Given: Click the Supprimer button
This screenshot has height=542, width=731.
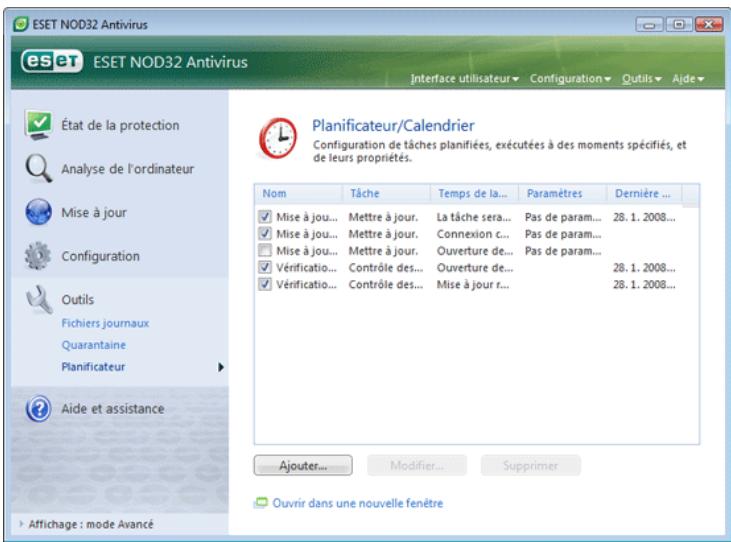Looking at the screenshot, I should [531, 466].
